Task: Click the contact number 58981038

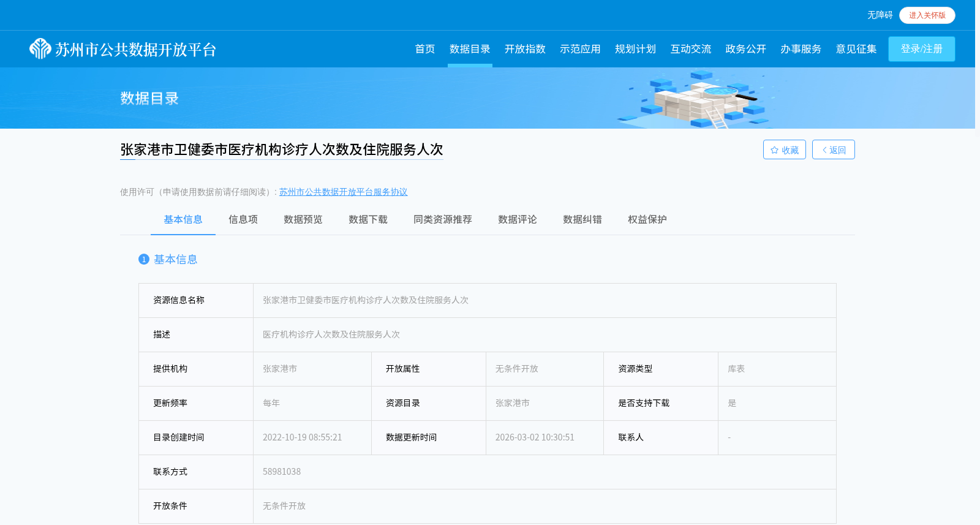Action: [282, 472]
